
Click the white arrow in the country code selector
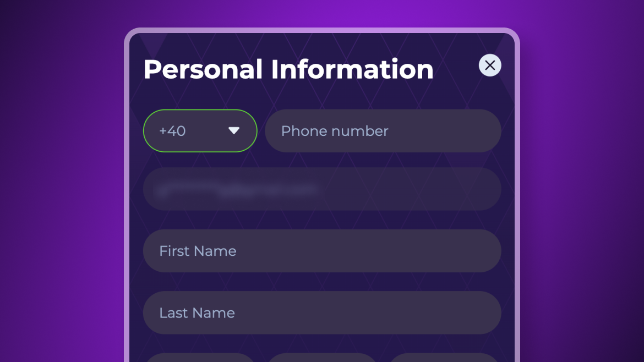tap(234, 131)
